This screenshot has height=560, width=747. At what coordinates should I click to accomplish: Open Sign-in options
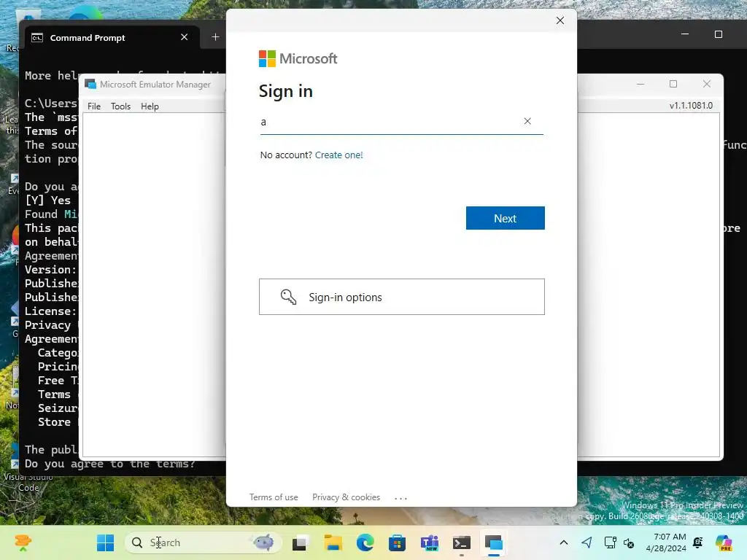tap(402, 297)
